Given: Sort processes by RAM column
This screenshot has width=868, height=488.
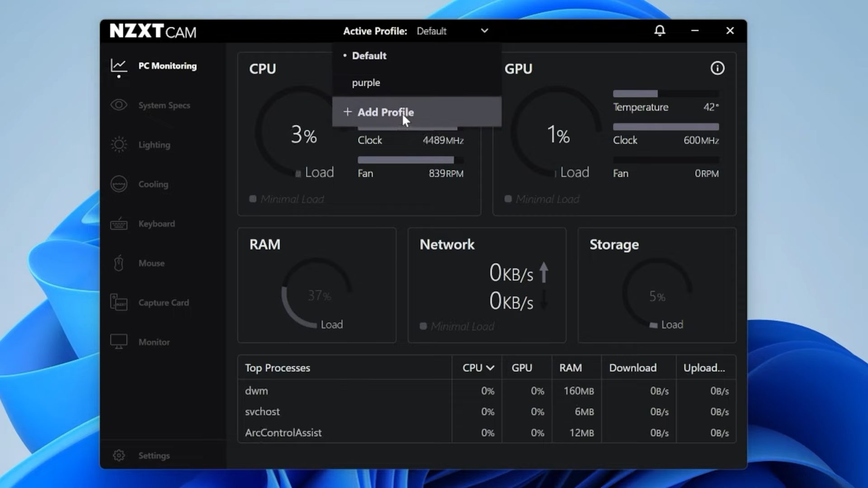Looking at the screenshot, I should 571,368.
